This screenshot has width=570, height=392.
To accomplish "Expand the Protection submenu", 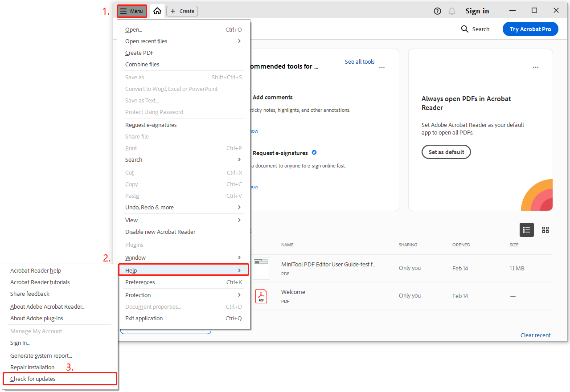I will tap(184, 295).
